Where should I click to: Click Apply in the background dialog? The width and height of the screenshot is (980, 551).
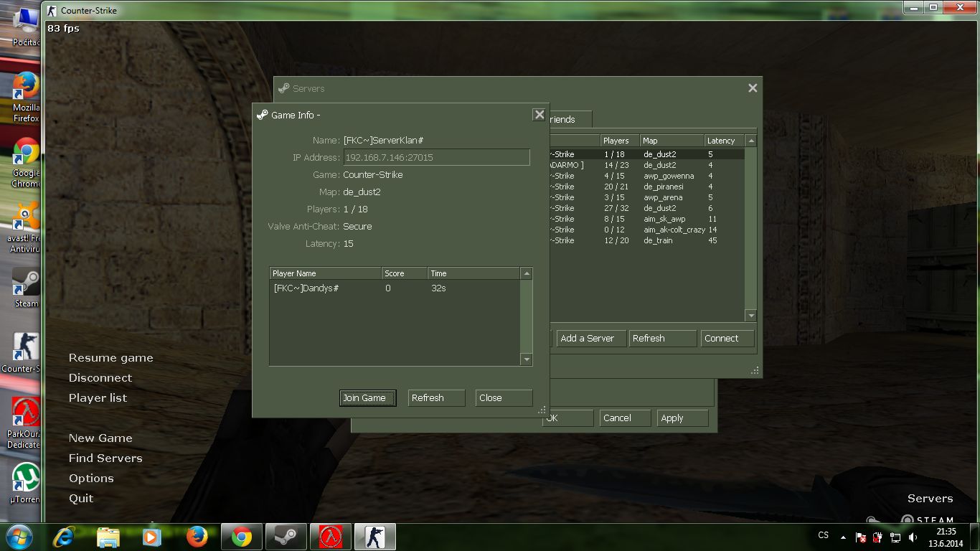(682, 418)
